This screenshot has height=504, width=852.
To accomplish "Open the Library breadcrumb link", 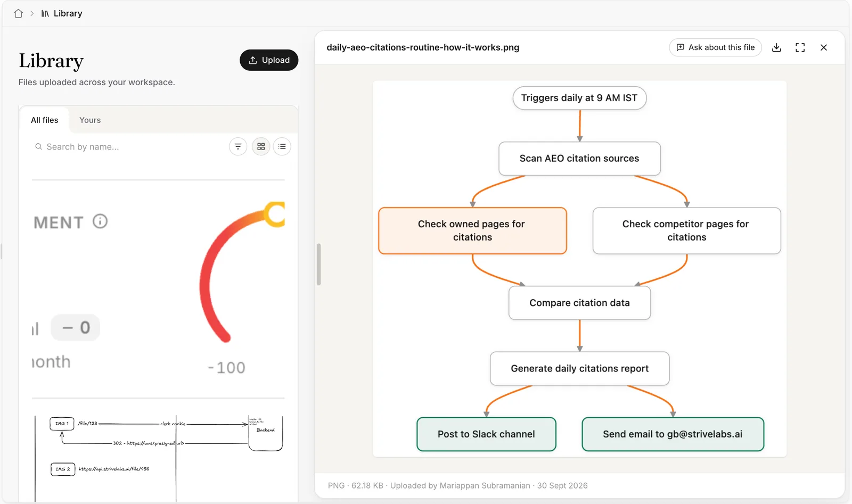I will click(x=62, y=13).
